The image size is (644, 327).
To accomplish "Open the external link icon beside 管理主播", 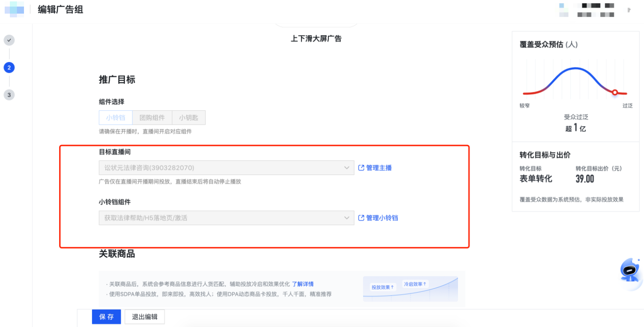I will [x=360, y=167].
